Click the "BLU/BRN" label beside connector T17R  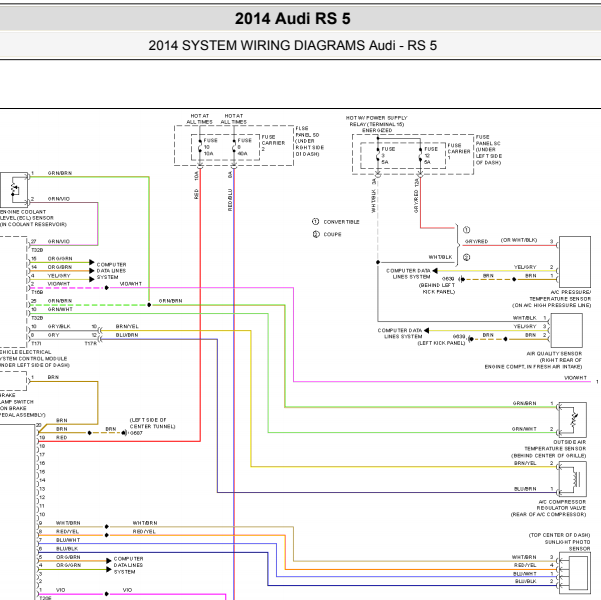tap(127, 335)
